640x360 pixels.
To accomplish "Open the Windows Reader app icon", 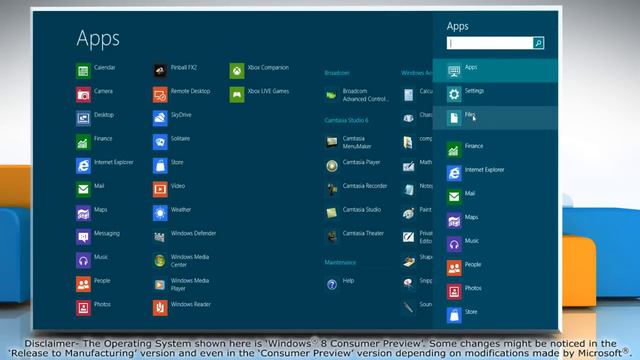I will point(160,308).
